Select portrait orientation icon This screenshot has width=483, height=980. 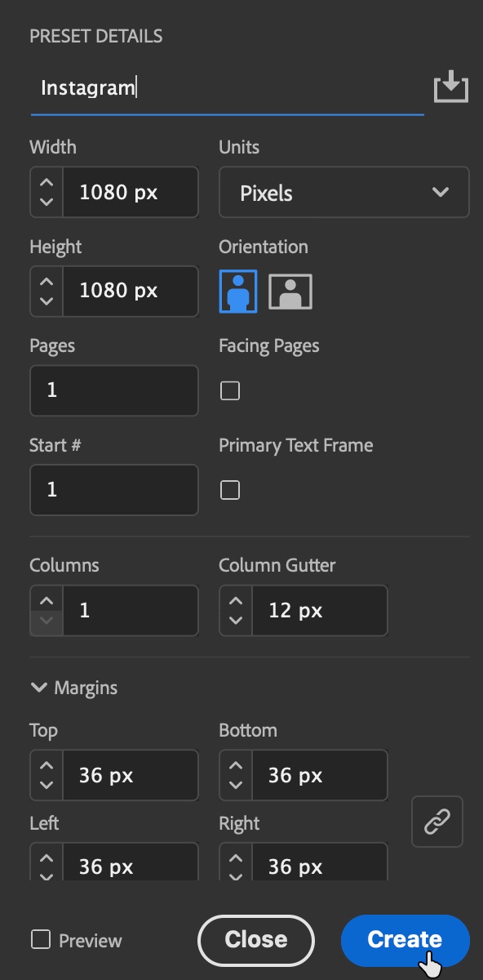[x=238, y=291]
